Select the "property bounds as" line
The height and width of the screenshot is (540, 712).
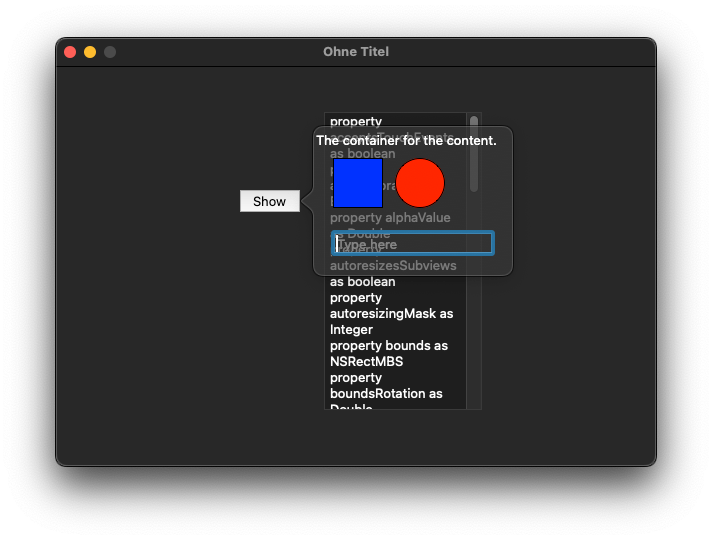[x=389, y=346]
